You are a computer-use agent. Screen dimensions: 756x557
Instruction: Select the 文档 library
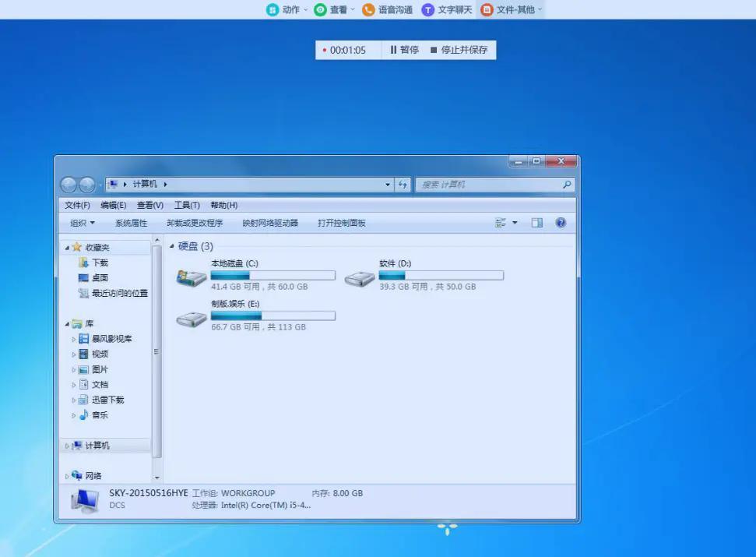(100, 384)
